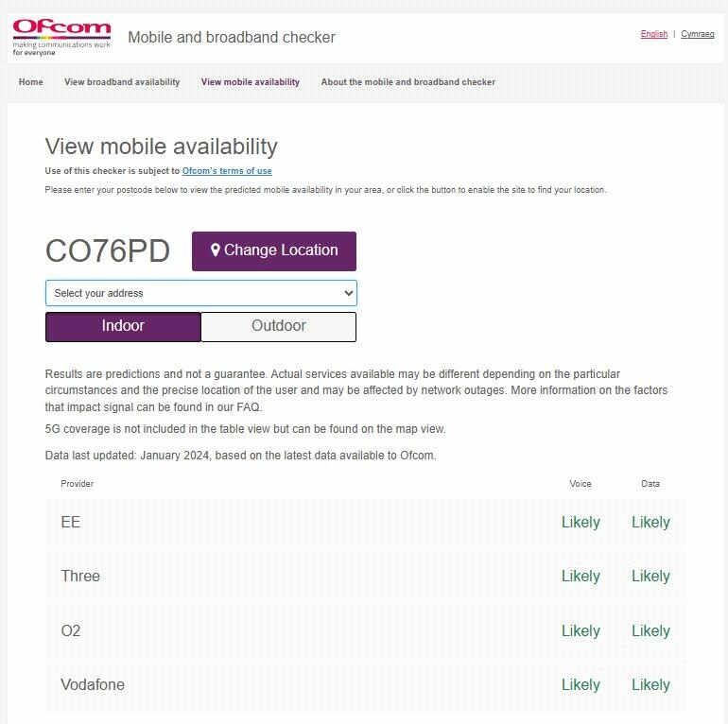Click the Vodafone provider name
728x724 pixels.
pyautogui.click(x=93, y=684)
